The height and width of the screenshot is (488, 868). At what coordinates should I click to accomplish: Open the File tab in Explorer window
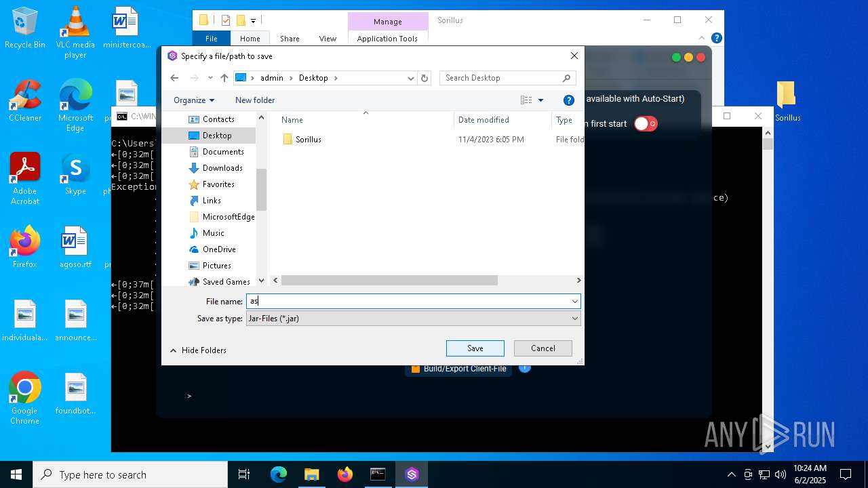(x=212, y=39)
